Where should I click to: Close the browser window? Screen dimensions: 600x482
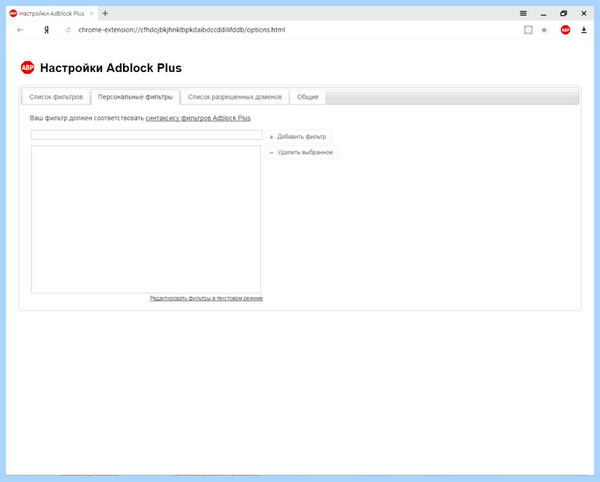point(584,13)
